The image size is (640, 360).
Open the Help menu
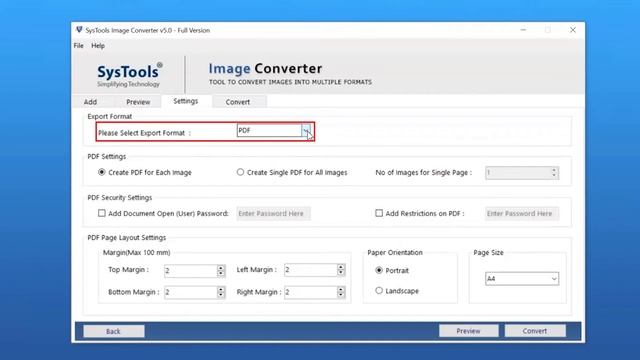[x=98, y=46]
